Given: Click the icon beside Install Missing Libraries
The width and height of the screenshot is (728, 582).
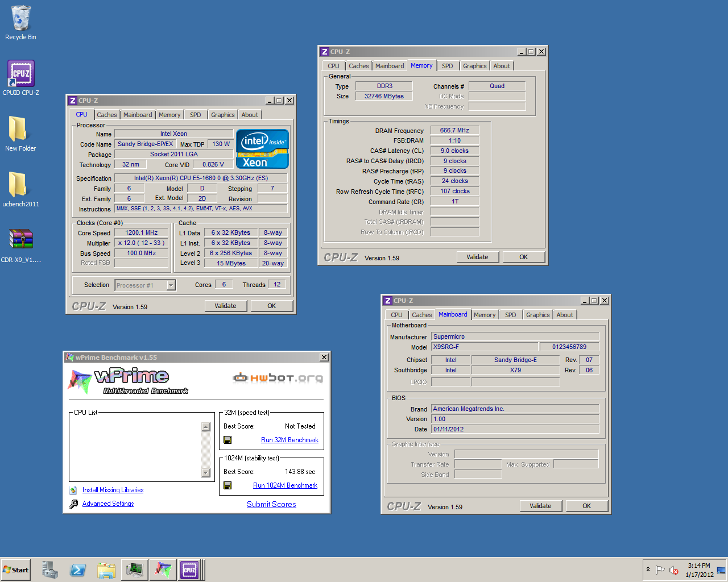Looking at the screenshot, I should pyautogui.click(x=73, y=490).
